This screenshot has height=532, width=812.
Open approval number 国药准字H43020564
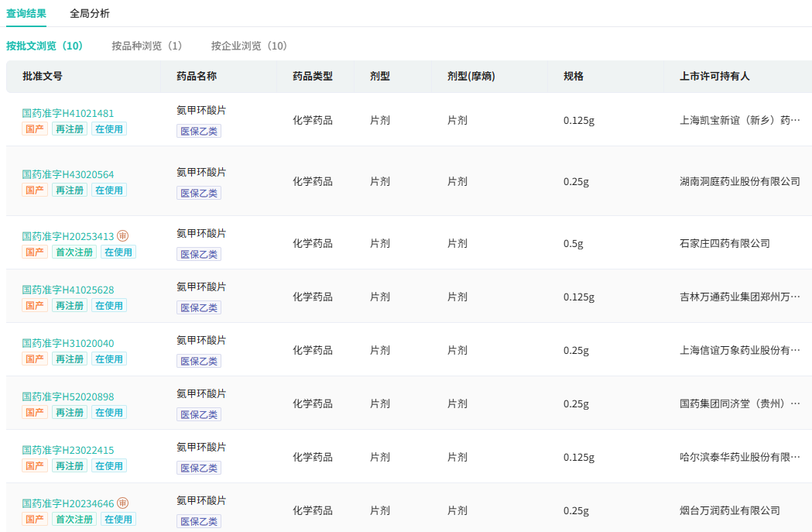tap(68, 175)
